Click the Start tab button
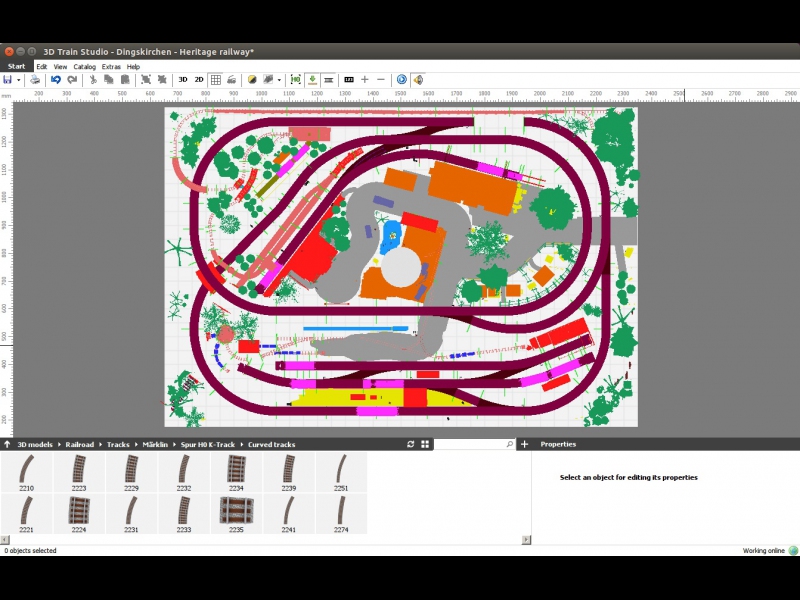This screenshot has width=800, height=600. click(x=16, y=66)
